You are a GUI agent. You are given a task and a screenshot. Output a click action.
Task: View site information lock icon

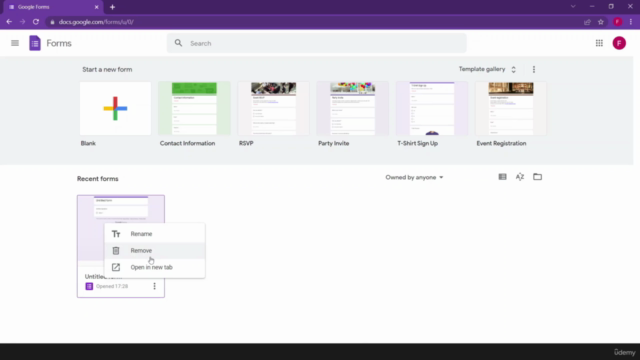(x=52, y=22)
